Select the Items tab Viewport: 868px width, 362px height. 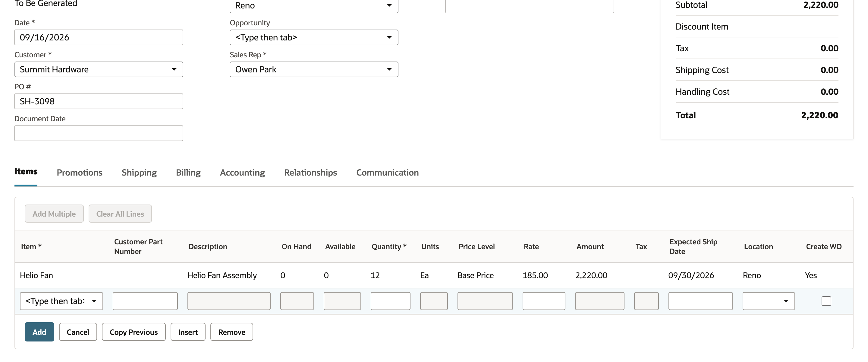[26, 171]
